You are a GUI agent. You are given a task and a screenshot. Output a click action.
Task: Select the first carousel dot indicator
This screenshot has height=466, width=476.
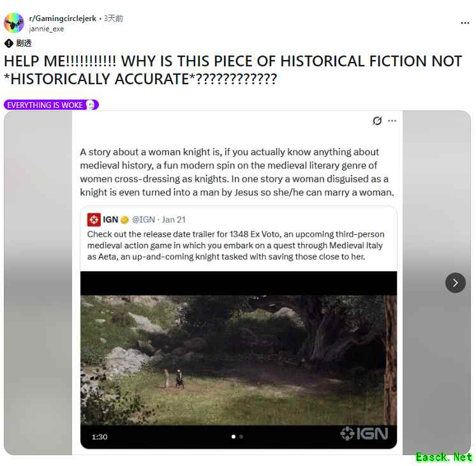(233, 437)
